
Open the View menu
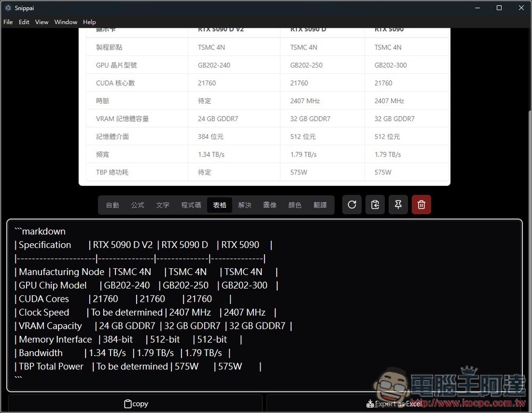41,22
